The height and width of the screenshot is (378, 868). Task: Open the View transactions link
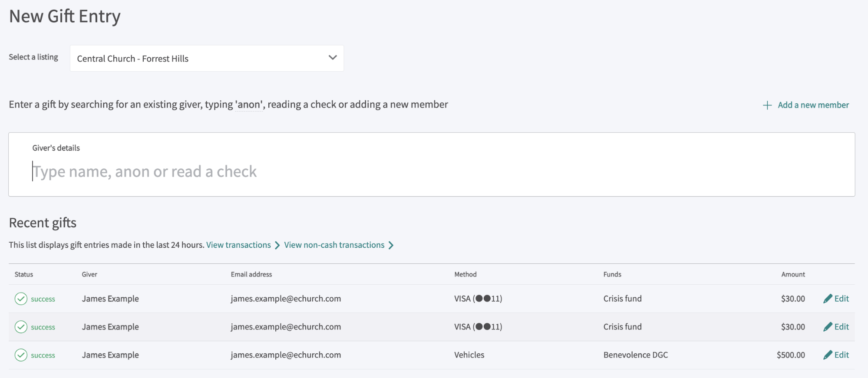click(238, 245)
